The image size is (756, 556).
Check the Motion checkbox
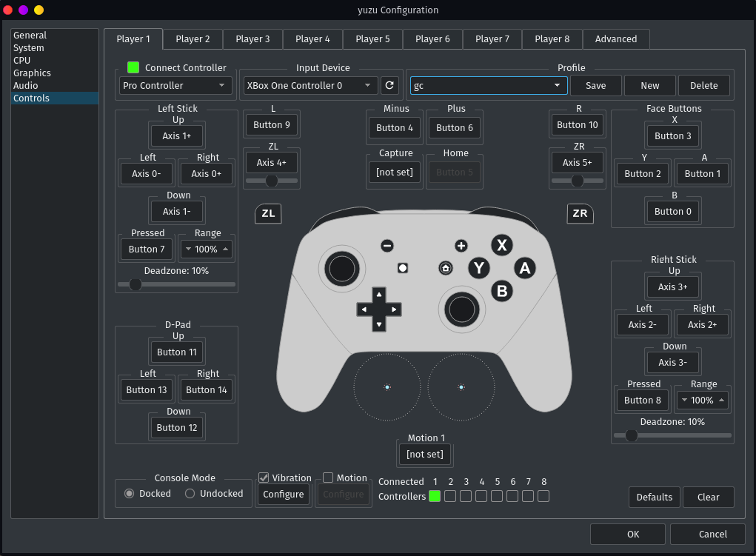pos(328,478)
